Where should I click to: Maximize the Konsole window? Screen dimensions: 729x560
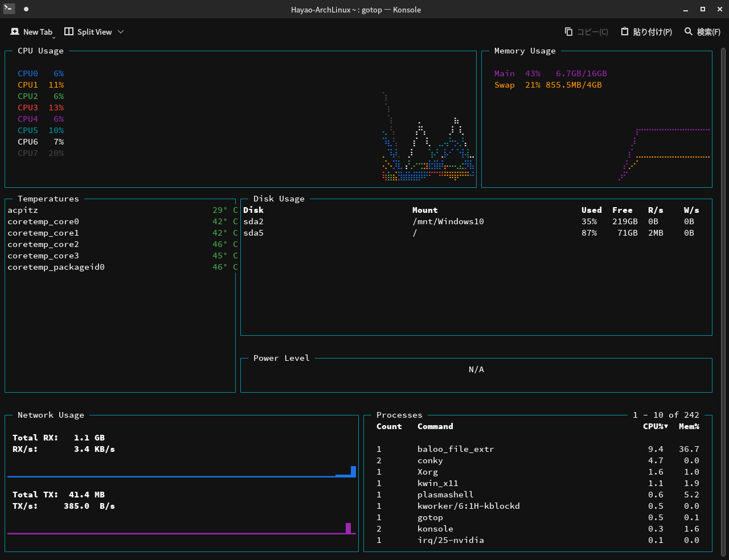click(x=703, y=9)
